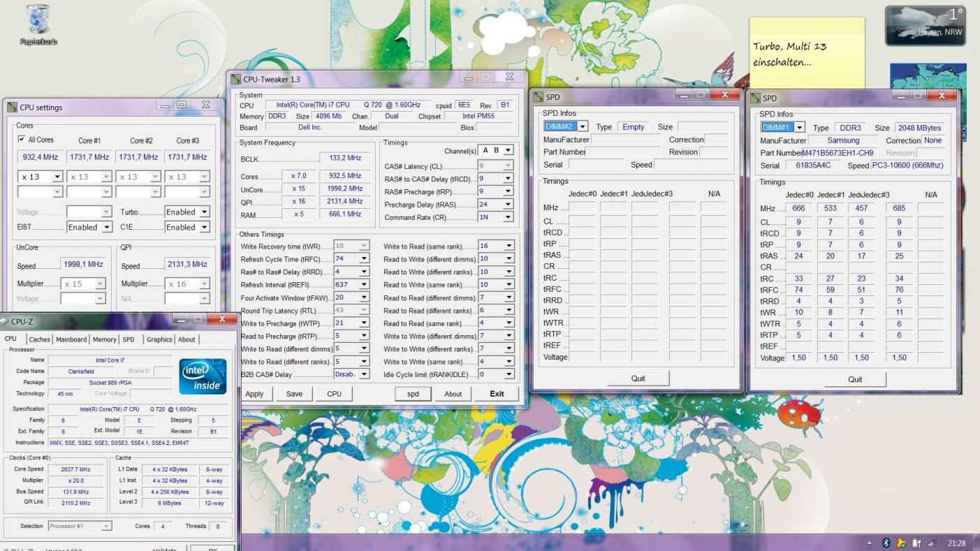Click the Part Number M471B5673EH1-CH9 field
Screen dimensions: 980x551
click(x=838, y=153)
